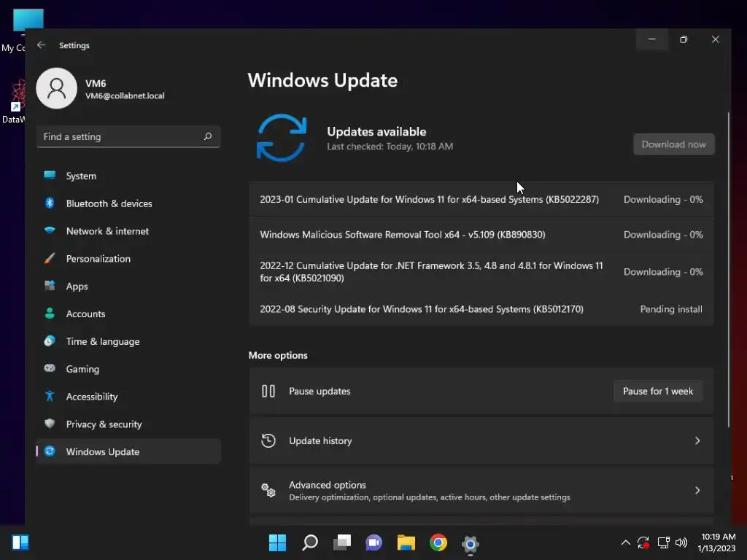Open Personalization settings
This screenshot has width=747, height=560.
pos(128,259)
